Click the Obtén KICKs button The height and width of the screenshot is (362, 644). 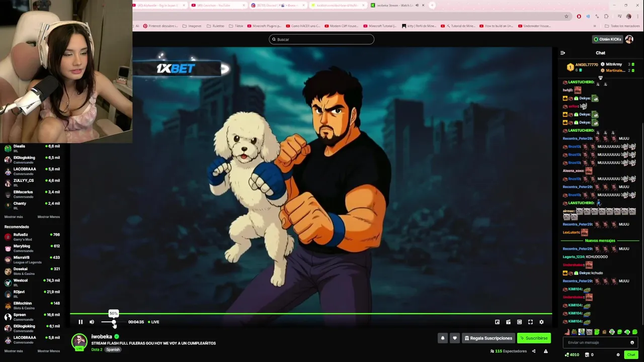pos(608,39)
